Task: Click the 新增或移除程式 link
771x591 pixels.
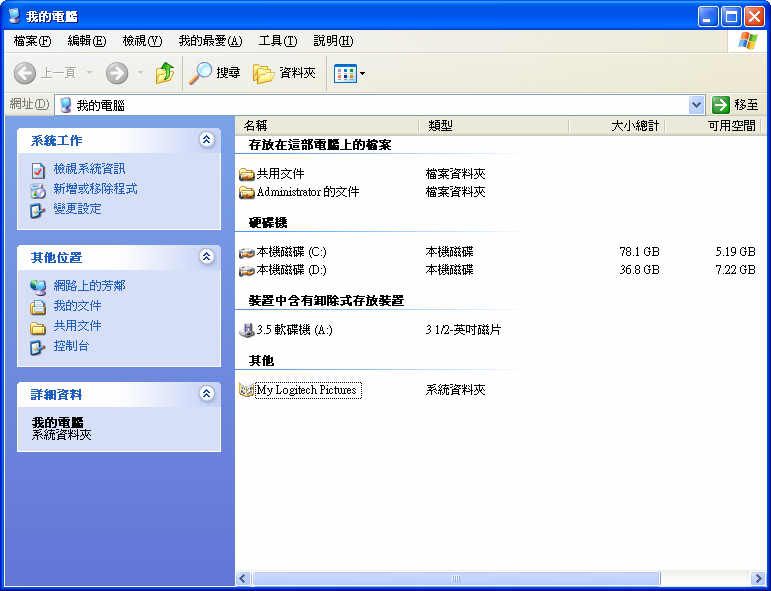Action: point(95,189)
